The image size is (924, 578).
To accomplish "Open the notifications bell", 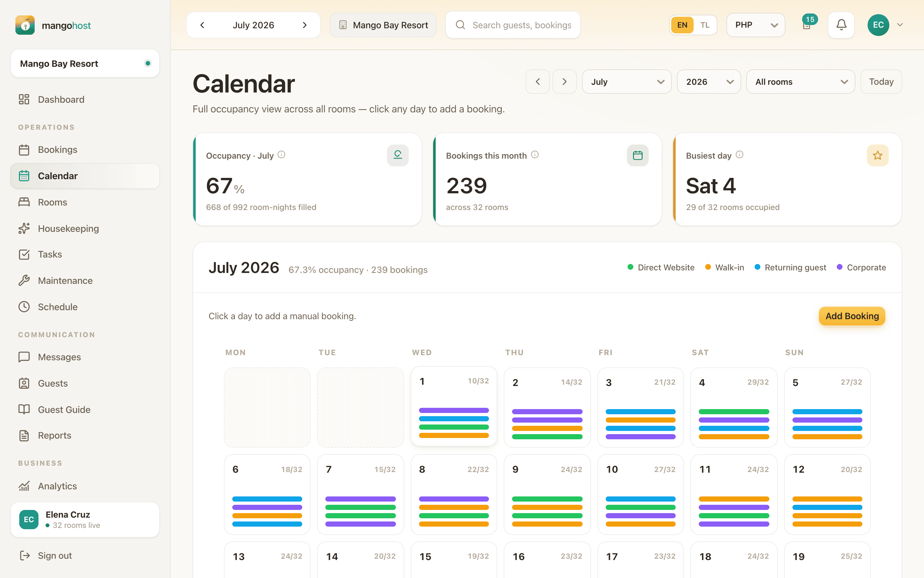I will (x=841, y=25).
